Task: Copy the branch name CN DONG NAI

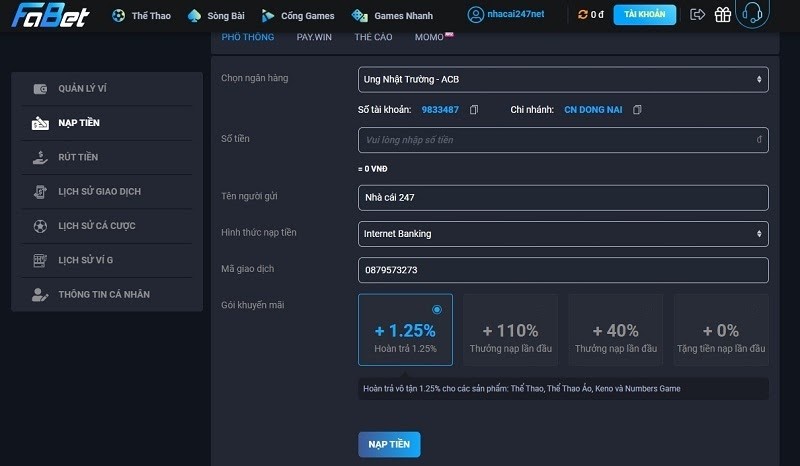Action: pyautogui.click(x=637, y=109)
